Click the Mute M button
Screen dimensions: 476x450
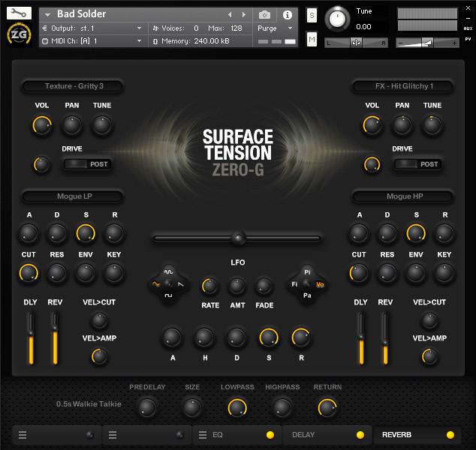click(312, 39)
